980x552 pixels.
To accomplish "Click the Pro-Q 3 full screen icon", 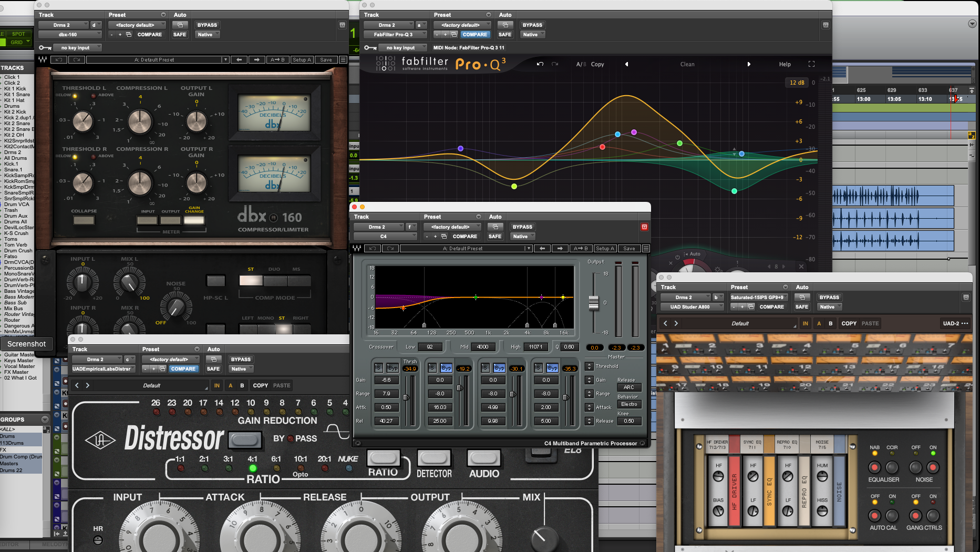I will (x=811, y=64).
